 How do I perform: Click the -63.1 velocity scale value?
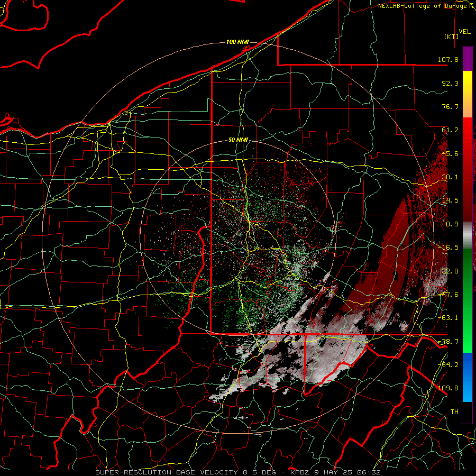tap(448, 318)
